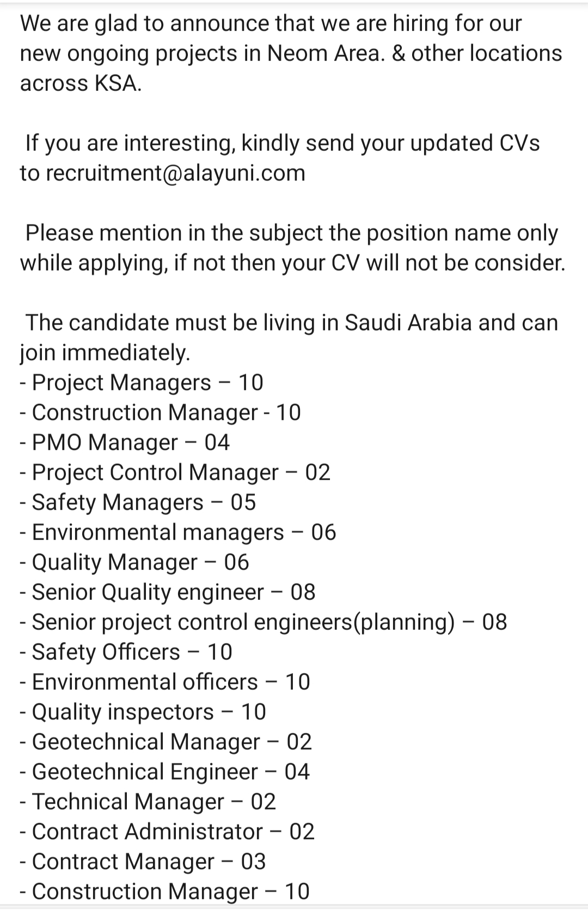Click the Project Managers – 10 line
This screenshot has height=920, width=588.
[142, 383]
